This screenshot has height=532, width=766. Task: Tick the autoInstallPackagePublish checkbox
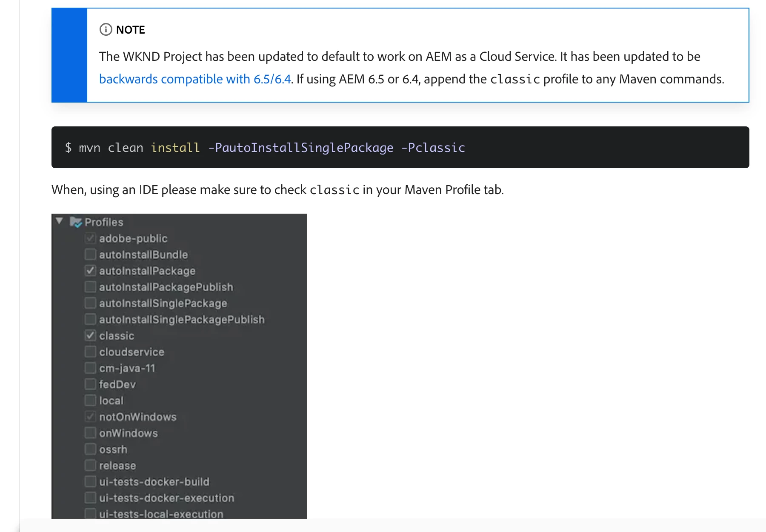coord(90,287)
